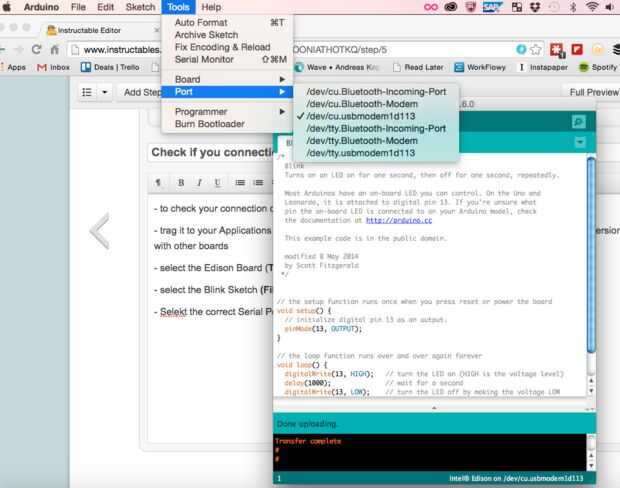The image size is (620, 488).
Task: Click Creative Cloud menu bar icon
Action: coord(451,7)
